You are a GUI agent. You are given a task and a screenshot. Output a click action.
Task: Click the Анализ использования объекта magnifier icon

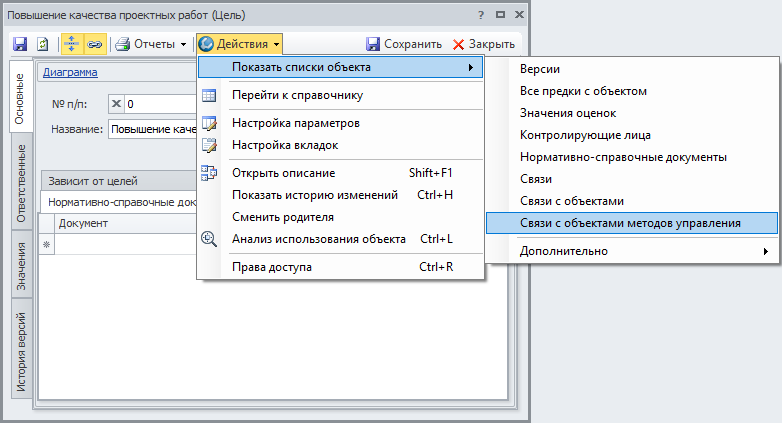point(209,239)
